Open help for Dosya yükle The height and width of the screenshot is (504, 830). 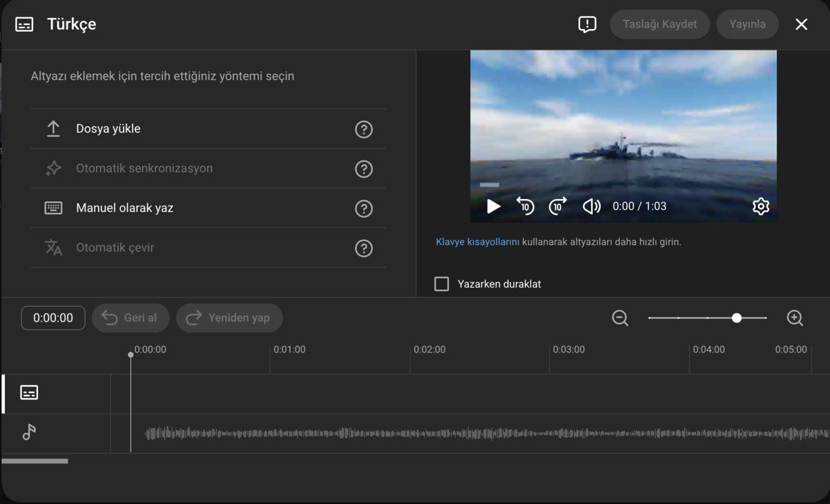tap(364, 129)
